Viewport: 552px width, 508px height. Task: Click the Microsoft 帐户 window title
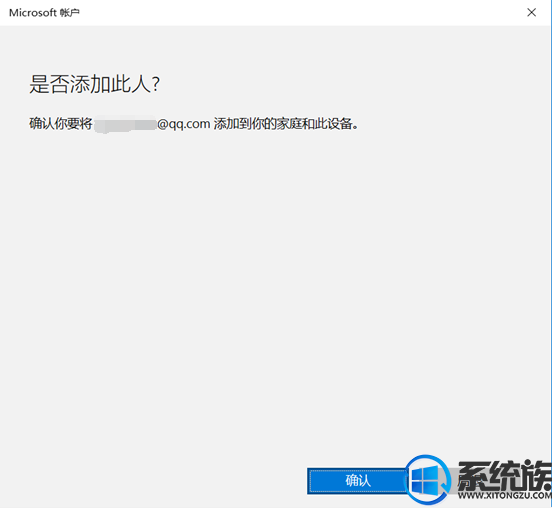(x=44, y=13)
